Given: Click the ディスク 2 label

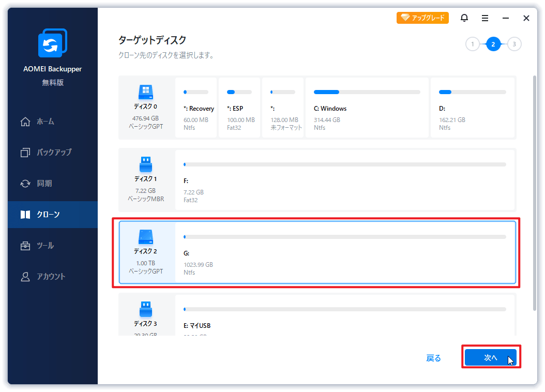Looking at the screenshot, I should click(x=146, y=251).
